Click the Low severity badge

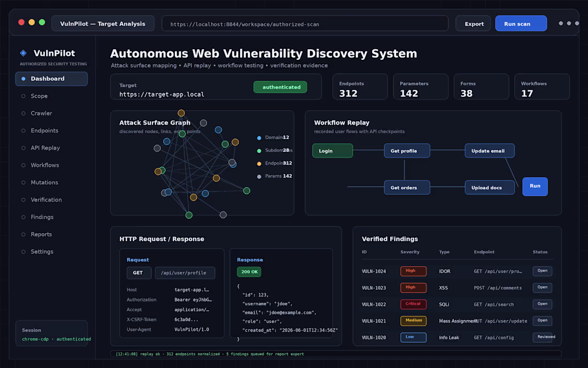413,337
